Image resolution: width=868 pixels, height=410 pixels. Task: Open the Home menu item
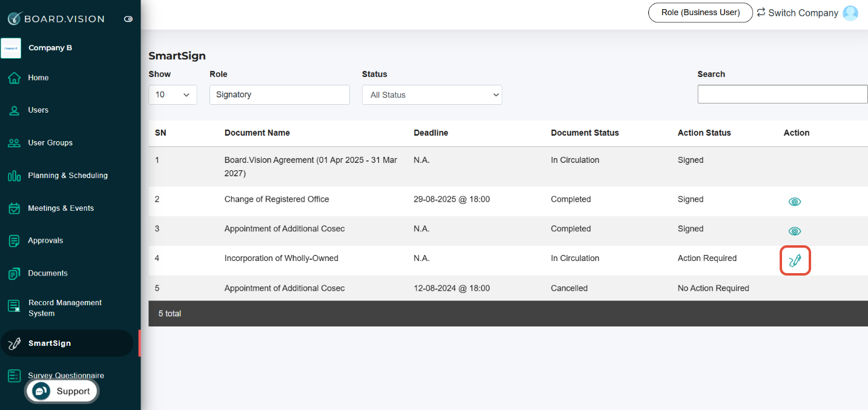(x=38, y=78)
